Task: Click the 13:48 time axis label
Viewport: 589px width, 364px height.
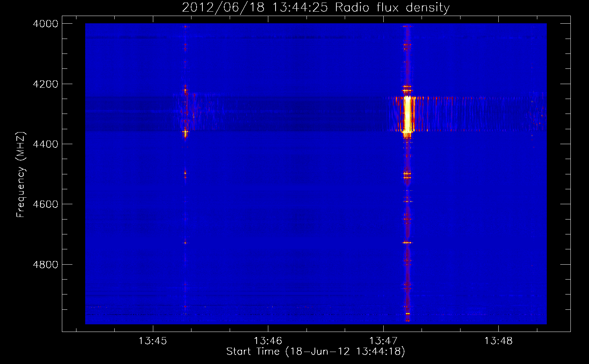Action: 498,341
